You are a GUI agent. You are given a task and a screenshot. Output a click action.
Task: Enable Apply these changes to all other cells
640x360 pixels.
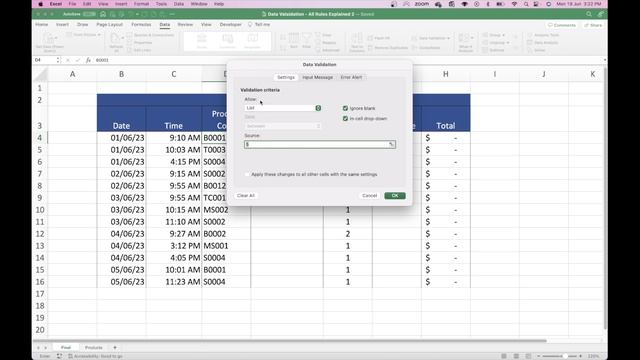[247, 174]
